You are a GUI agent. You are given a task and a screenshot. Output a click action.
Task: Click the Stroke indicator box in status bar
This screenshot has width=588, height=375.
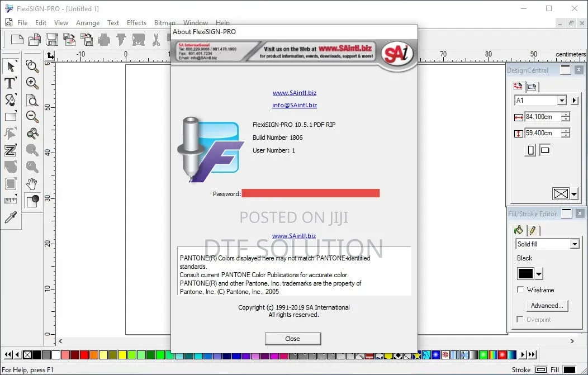(540, 370)
